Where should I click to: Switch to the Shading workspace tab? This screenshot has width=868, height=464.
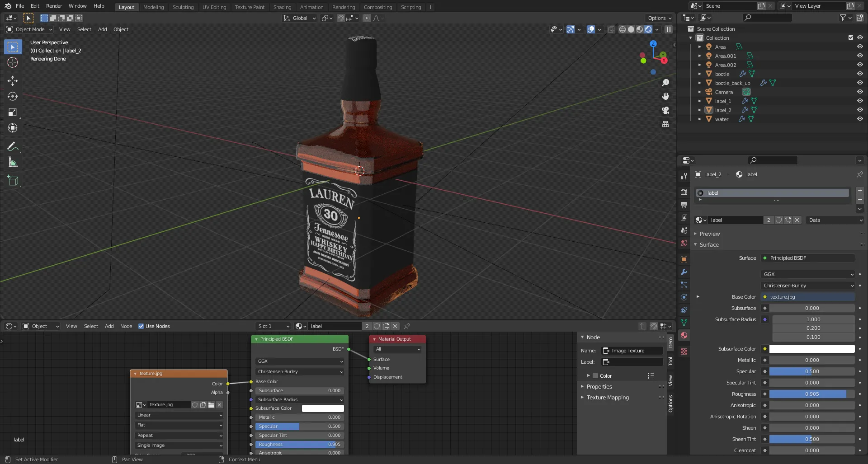[x=282, y=7]
